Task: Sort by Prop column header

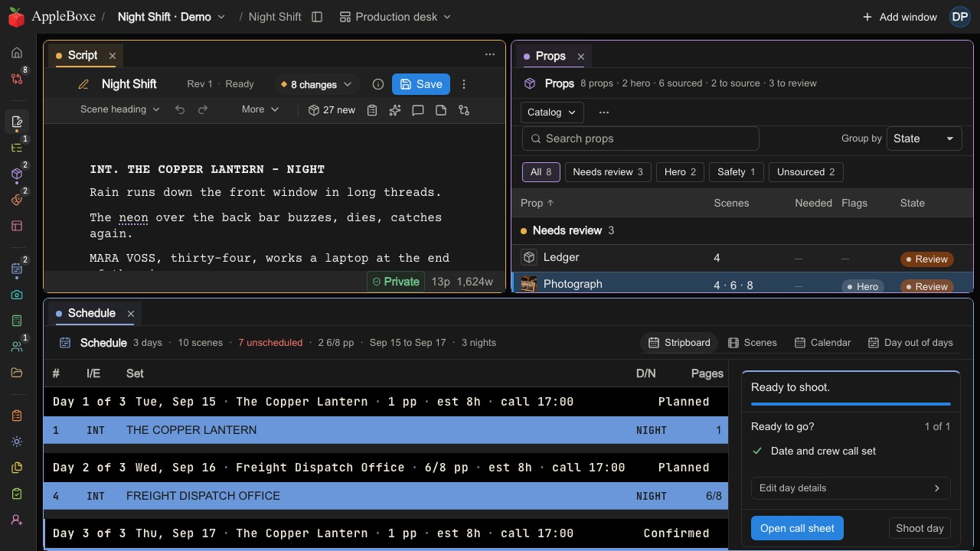Action: click(537, 203)
